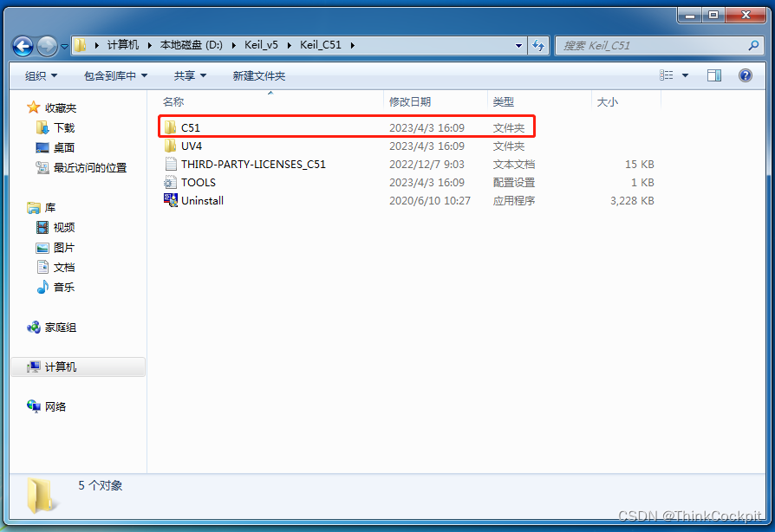Screen dimensions: 775x532
Task: Open 图片 library
Action: pos(64,248)
